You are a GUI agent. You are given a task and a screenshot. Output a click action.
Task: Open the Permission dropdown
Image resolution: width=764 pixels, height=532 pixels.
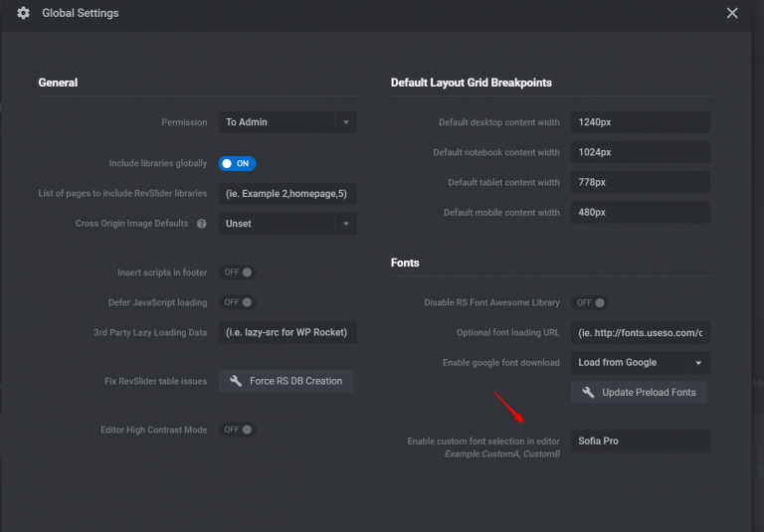click(286, 122)
